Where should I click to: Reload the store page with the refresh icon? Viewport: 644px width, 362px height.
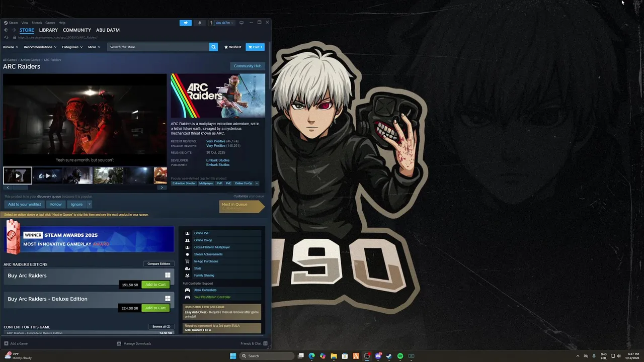[6, 37]
